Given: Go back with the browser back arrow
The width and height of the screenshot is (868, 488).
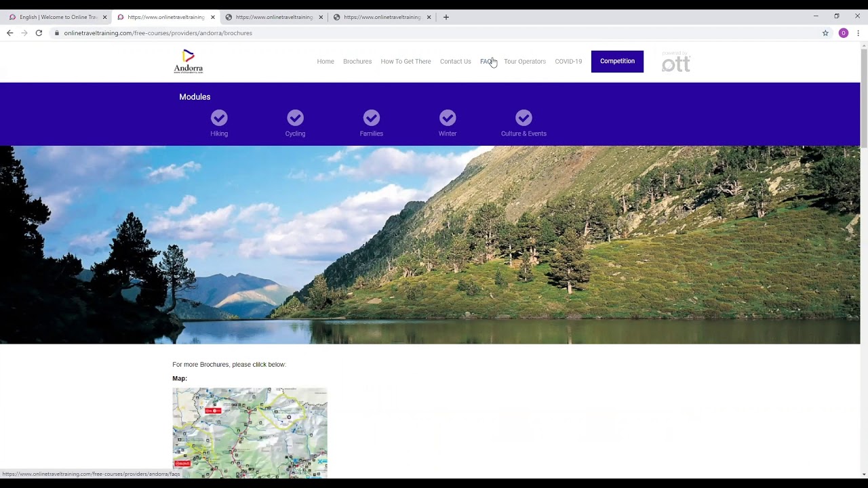Looking at the screenshot, I should coord(9,33).
